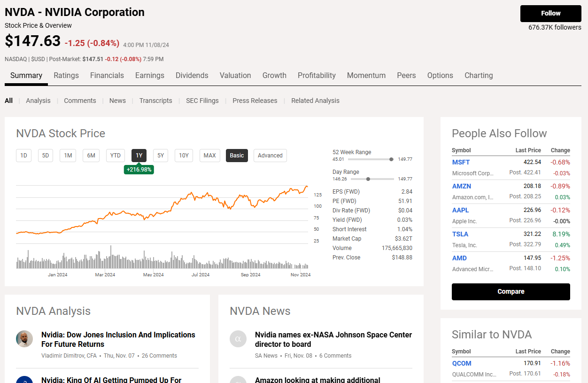Open TSLA ticker link

point(460,234)
